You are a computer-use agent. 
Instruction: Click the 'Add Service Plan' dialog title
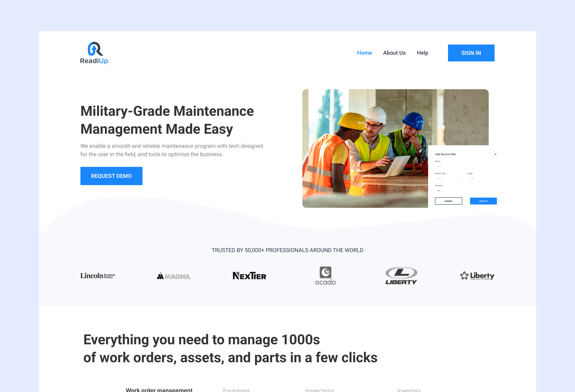pos(446,154)
